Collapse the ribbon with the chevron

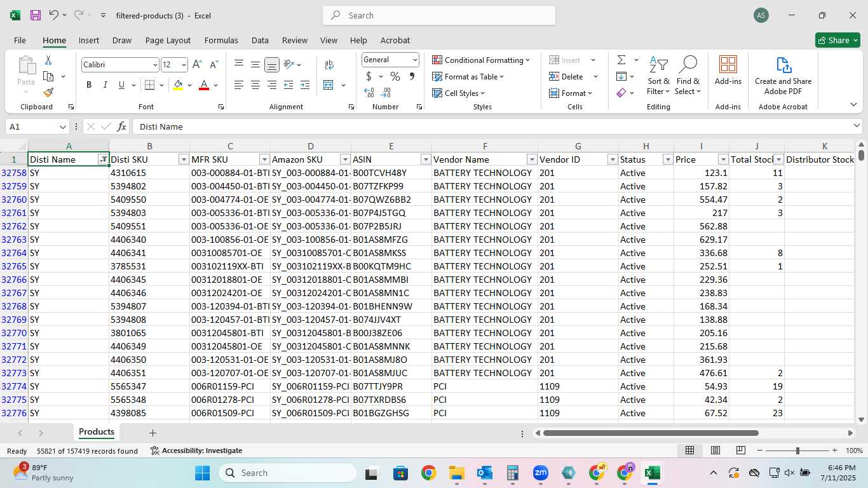853,105
